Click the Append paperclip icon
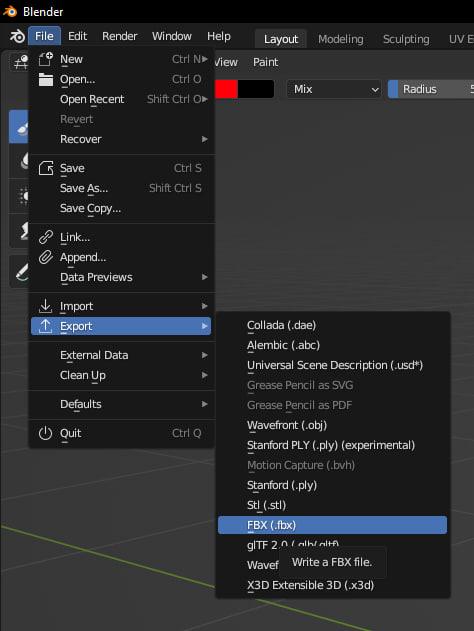The height and width of the screenshot is (631, 474). pyautogui.click(x=45, y=257)
